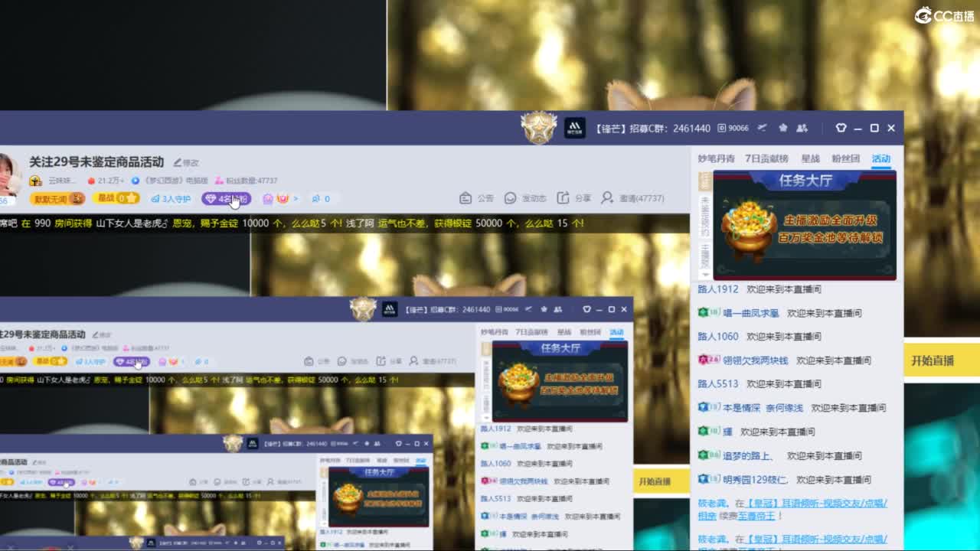Edit room title via 修改 in main window
The width and height of the screenshot is (980, 551).
(186, 162)
